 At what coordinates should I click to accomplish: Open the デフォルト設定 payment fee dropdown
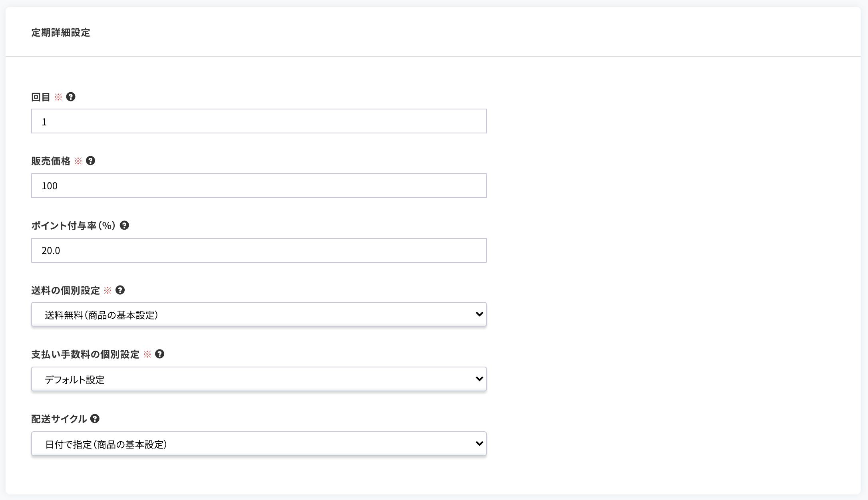point(259,379)
